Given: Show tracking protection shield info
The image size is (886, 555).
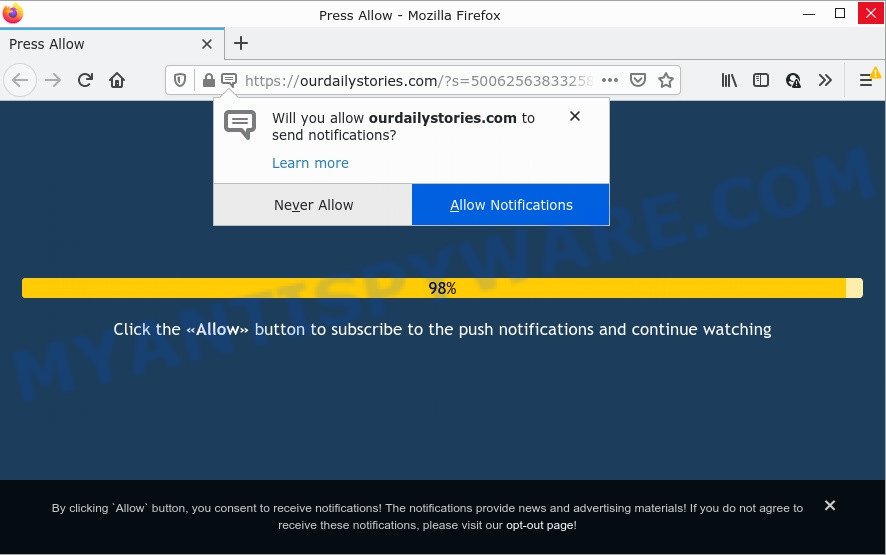Looking at the screenshot, I should pyautogui.click(x=180, y=80).
